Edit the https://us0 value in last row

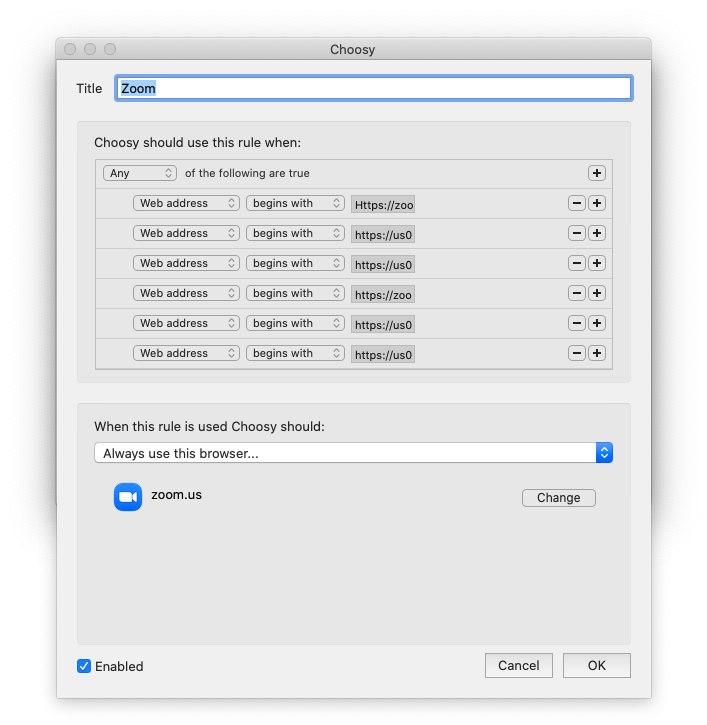(x=383, y=355)
